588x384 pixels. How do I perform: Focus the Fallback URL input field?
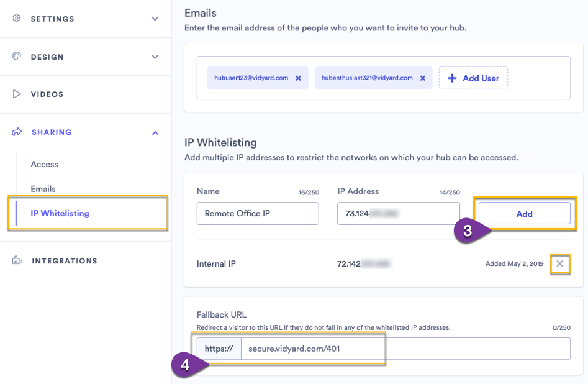[x=405, y=349]
